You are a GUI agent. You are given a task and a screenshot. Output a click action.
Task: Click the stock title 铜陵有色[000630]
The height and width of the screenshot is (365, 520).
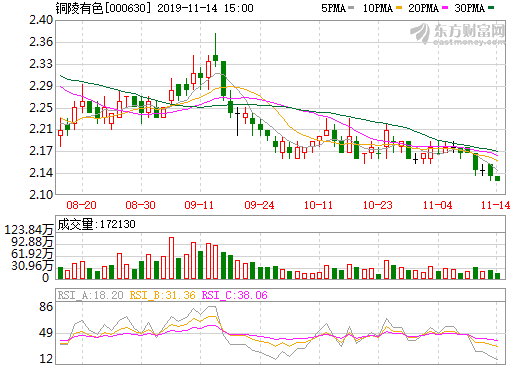(103, 8)
